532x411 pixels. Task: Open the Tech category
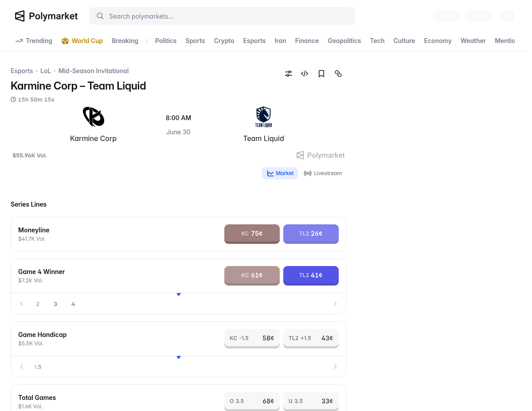377,41
